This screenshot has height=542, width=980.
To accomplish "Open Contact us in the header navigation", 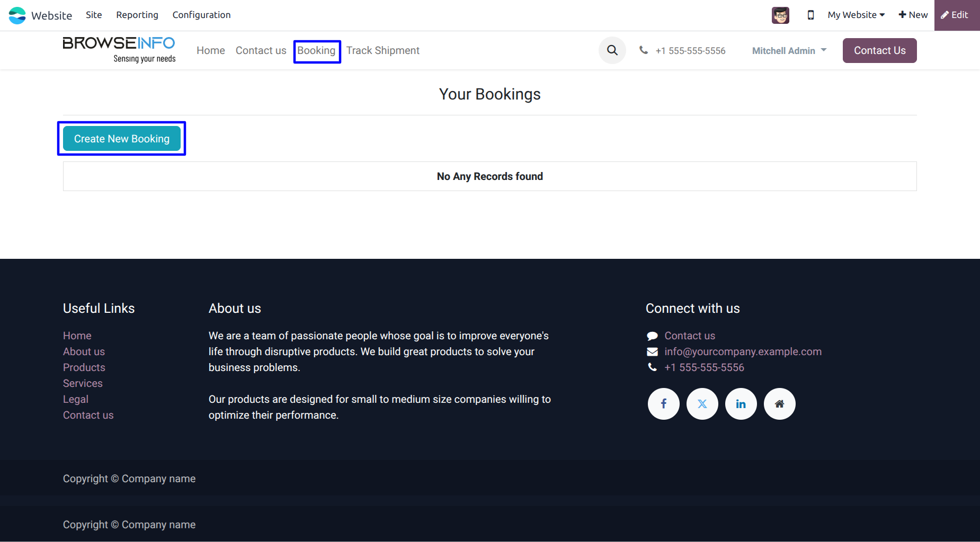I will (261, 50).
